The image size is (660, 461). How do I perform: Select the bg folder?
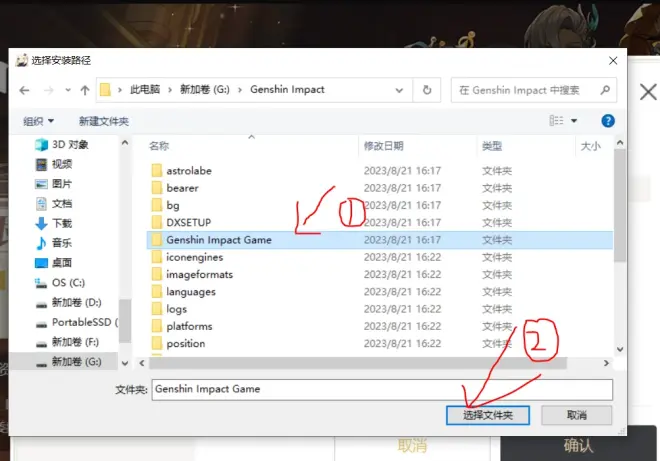[380, 205]
